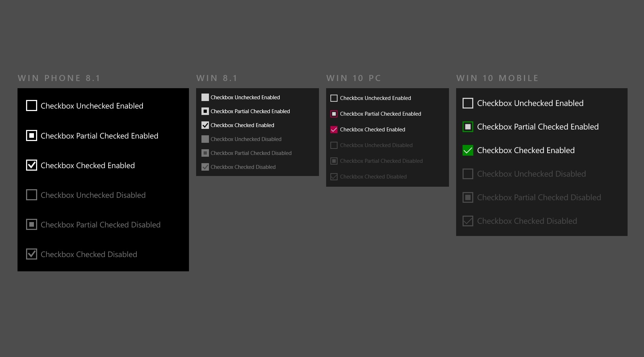Check the Win Phone 8.1 Unchecked Enabled checkbox
Screen dimensions: 644x357
pos(31,106)
